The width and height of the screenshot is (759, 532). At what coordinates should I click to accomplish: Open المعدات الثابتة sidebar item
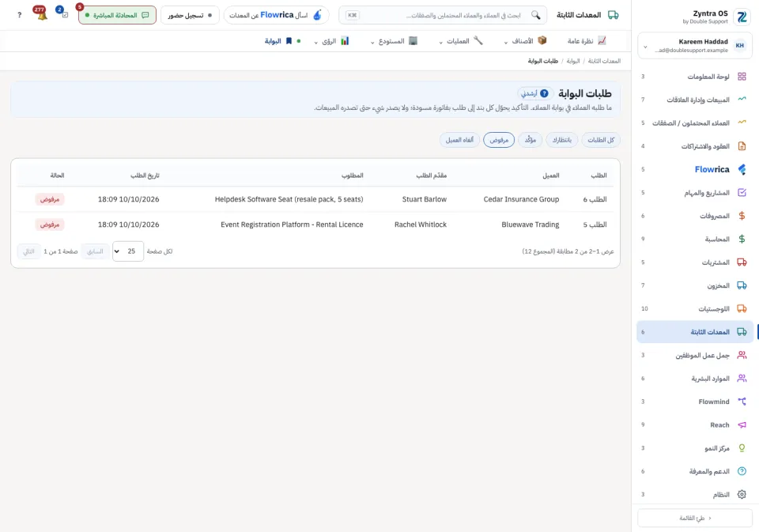pos(695,332)
